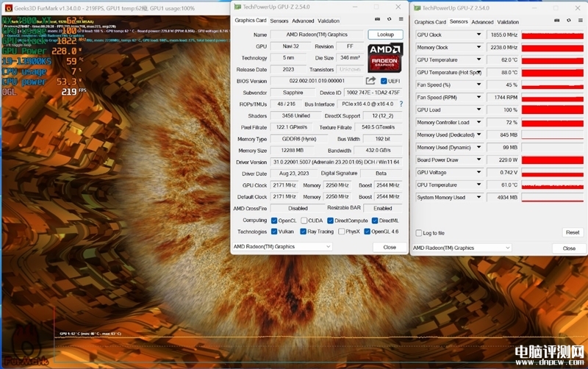588x369 pixels.
Task: Click Bus Interface question mark icon
Action: point(401,104)
